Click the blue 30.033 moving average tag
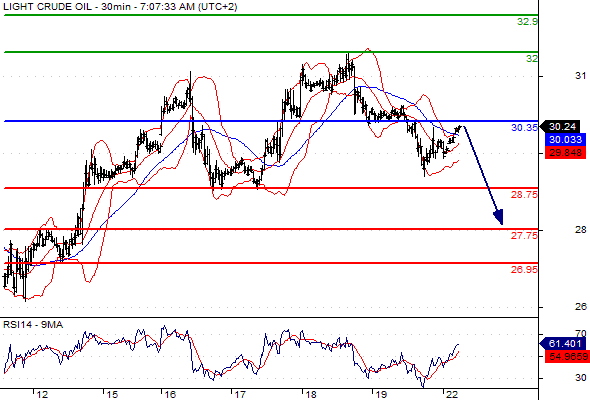 pyautogui.click(x=565, y=140)
